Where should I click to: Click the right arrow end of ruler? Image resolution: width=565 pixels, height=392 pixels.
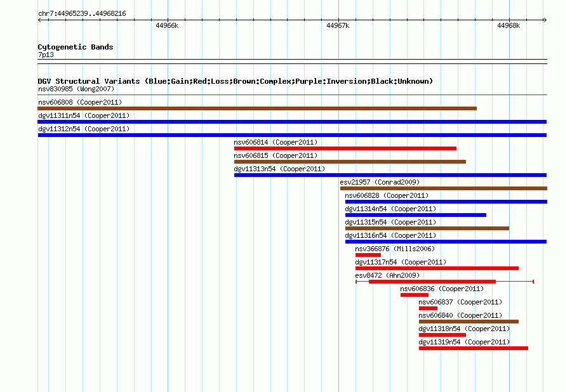coord(545,20)
